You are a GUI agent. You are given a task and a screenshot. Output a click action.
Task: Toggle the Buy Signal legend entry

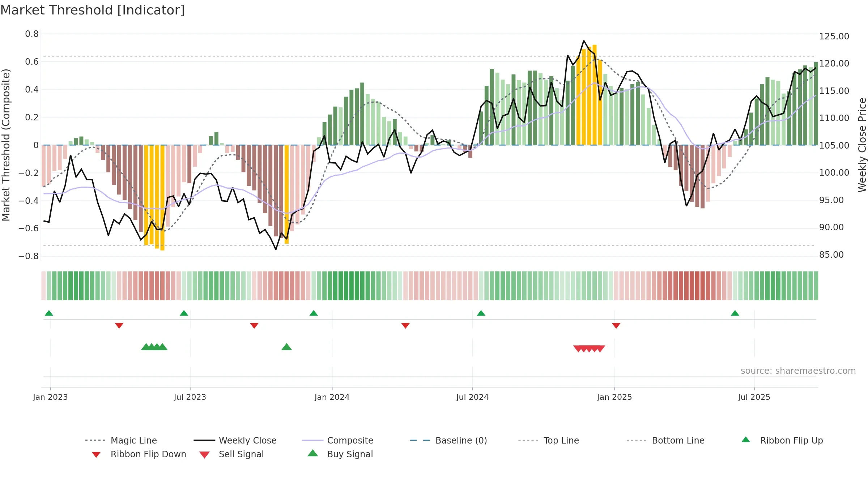pos(340,454)
